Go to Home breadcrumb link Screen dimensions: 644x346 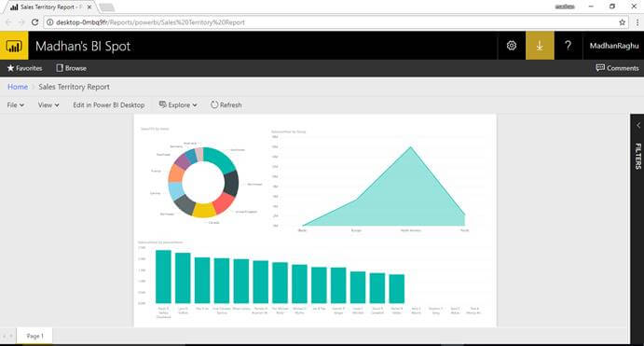pyautogui.click(x=18, y=87)
